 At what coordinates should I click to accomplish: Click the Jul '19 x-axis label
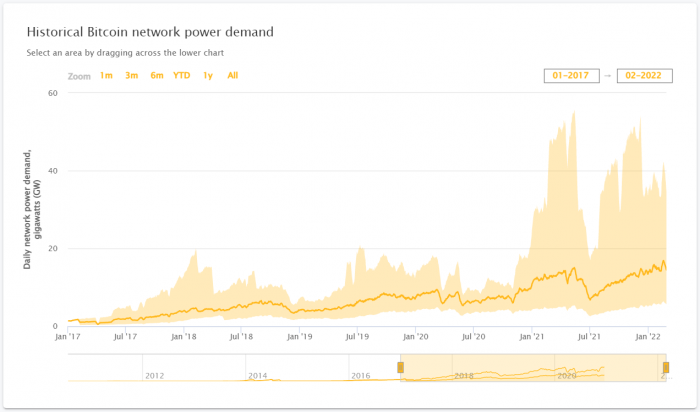tap(359, 338)
